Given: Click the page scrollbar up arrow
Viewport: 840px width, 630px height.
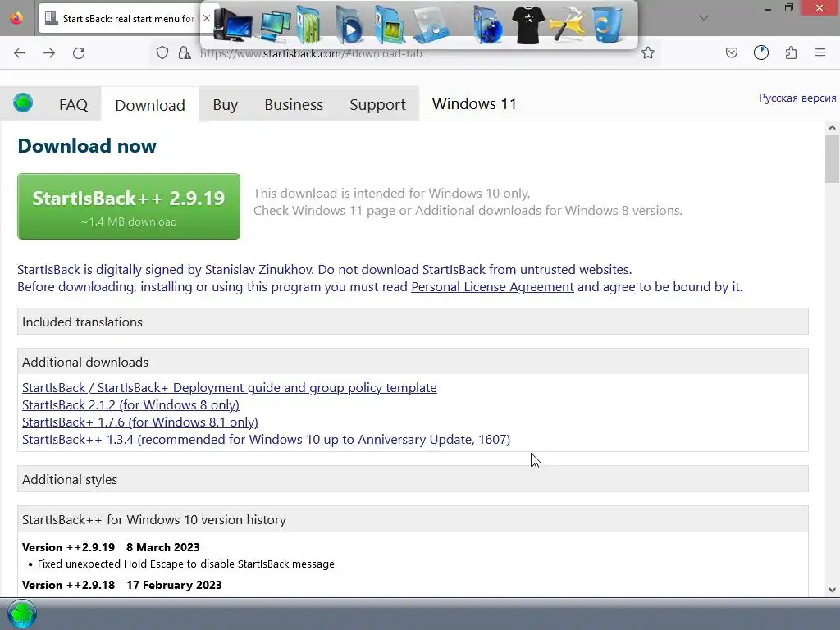Looking at the screenshot, I should click(832, 127).
